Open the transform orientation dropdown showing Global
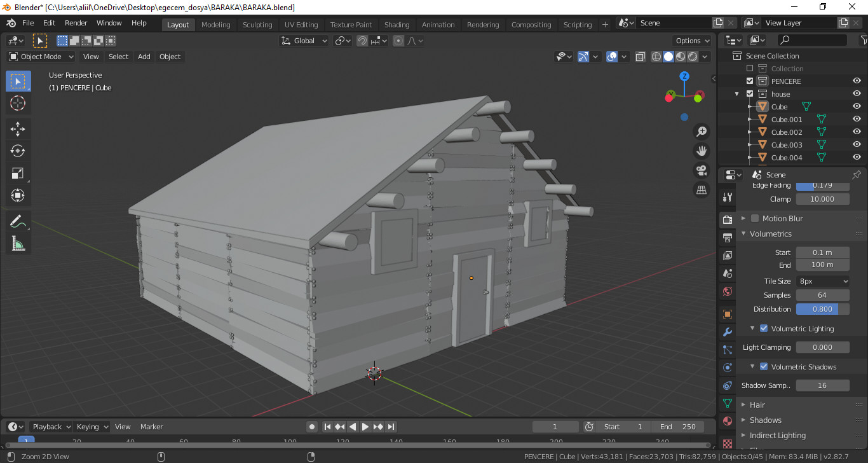868x463 pixels. click(x=303, y=40)
